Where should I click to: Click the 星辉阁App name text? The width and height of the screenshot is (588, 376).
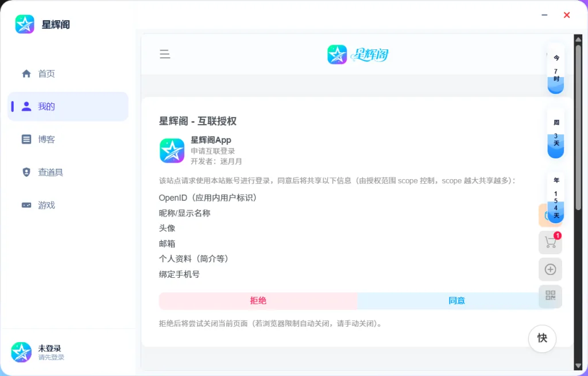coord(211,140)
